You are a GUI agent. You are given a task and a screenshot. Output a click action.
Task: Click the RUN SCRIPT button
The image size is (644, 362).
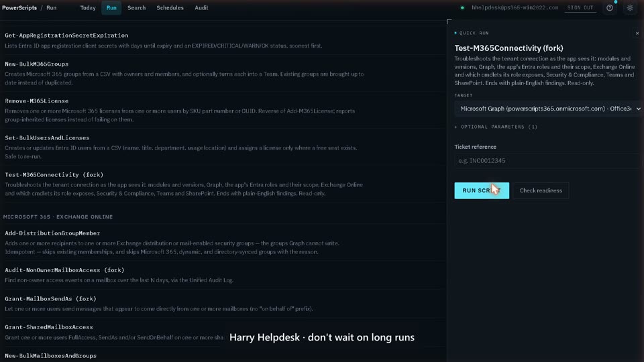tap(482, 190)
